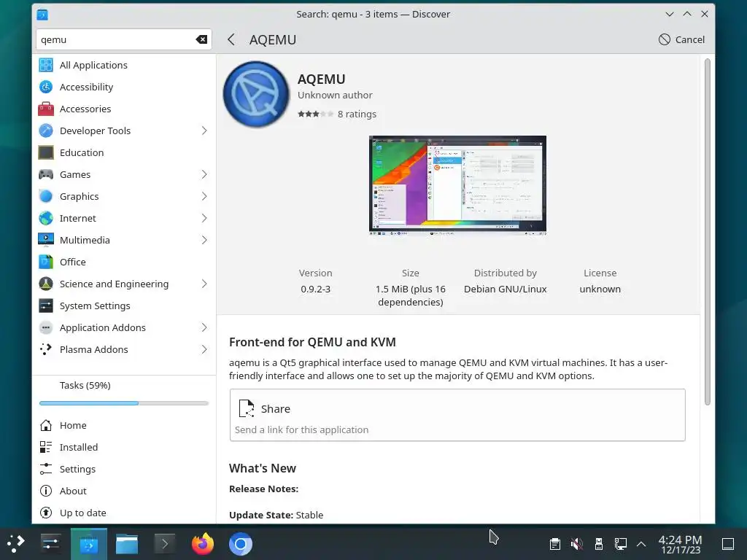Click the Developer Tools icon
Image resolution: width=747 pixels, height=560 pixels.
(46, 131)
